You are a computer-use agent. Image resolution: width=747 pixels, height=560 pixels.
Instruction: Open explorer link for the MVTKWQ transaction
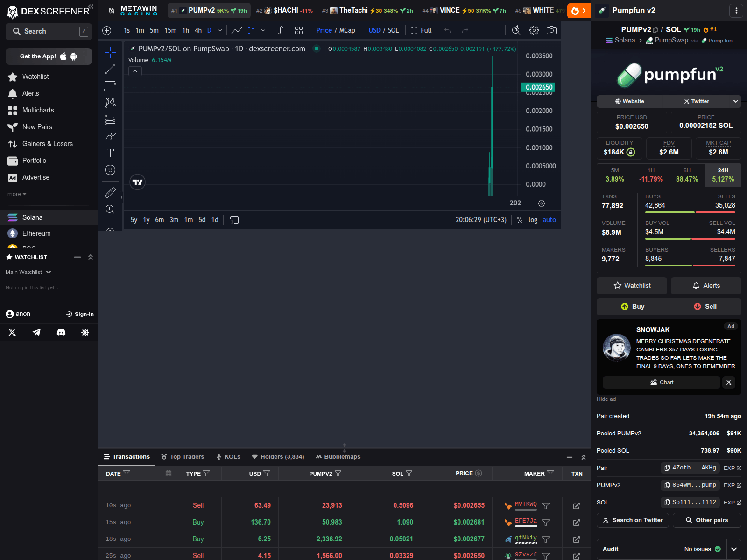pos(577,505)
